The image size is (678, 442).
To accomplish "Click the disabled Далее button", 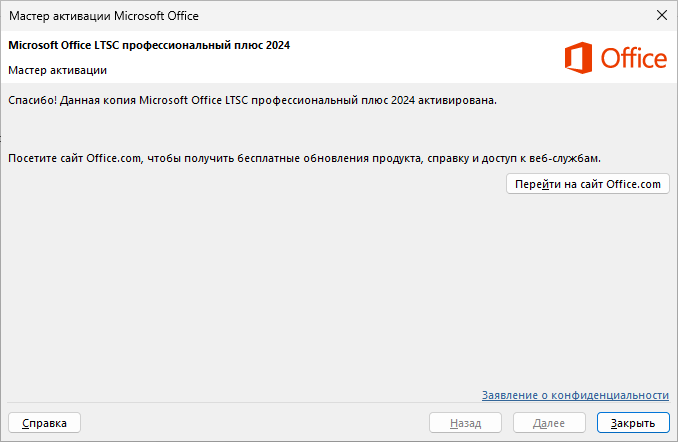I will (549, 423).
